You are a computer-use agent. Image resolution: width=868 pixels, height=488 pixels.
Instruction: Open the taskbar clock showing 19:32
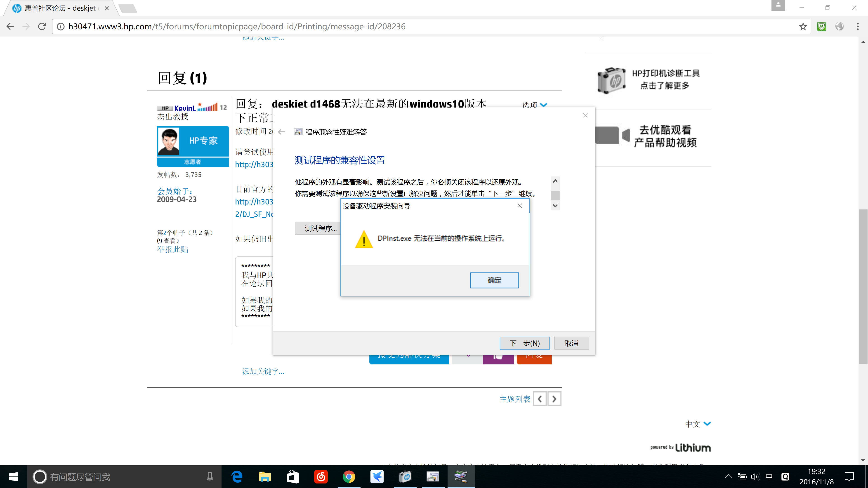click(816, 477)
